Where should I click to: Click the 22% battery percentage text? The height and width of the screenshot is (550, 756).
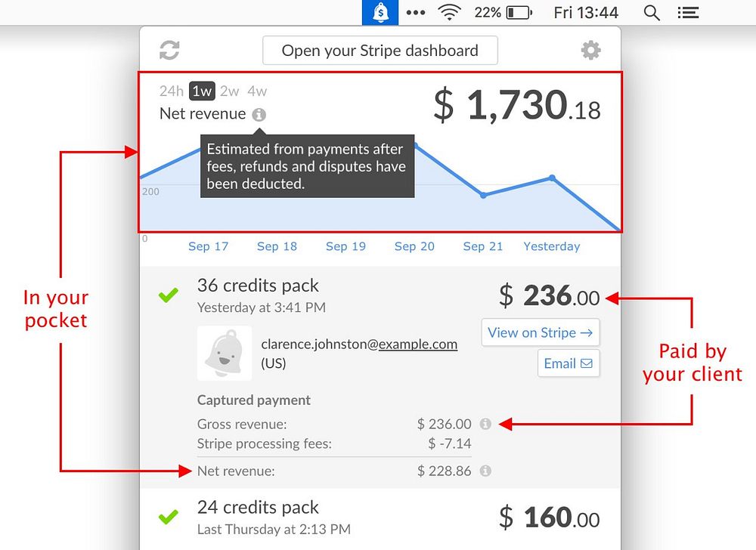[x=488, y=13]
